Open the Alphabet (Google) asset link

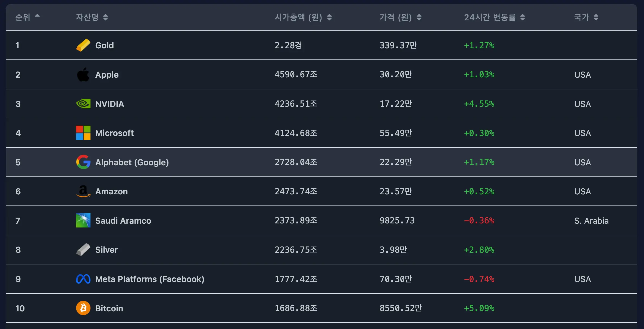point(132,162)
